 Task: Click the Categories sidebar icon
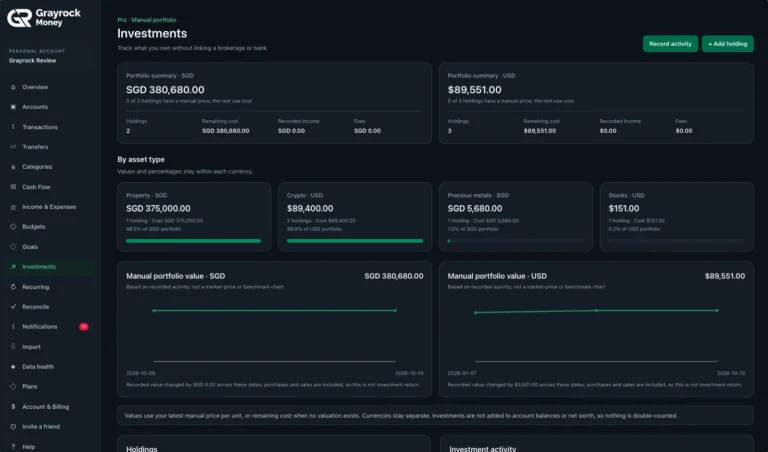click(x=13, y=167)
